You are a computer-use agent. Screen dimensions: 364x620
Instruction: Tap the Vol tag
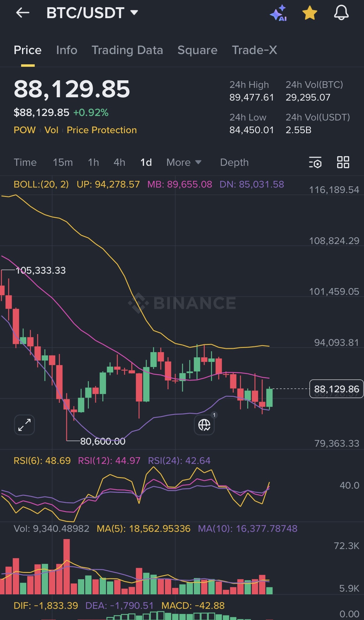51,130
